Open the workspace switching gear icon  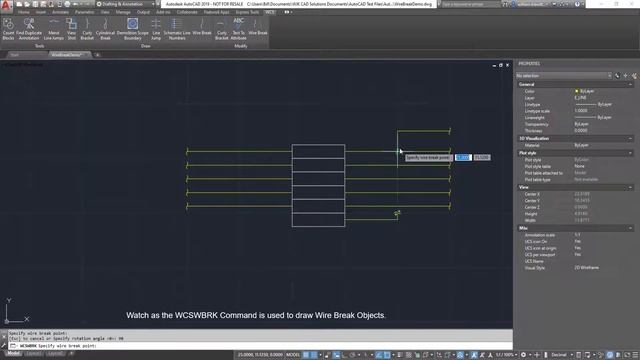click(x=524, y=355)
